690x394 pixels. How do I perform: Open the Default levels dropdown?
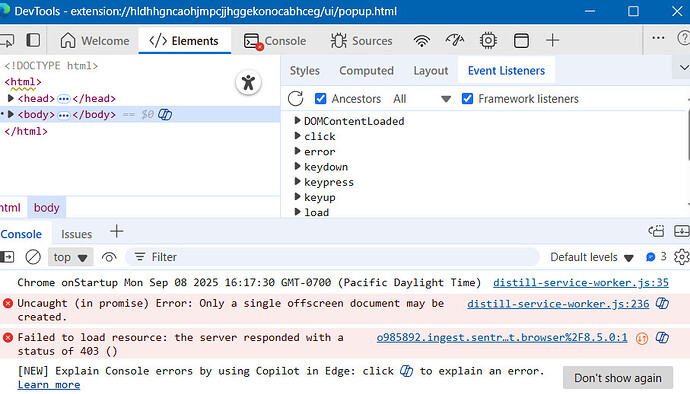[x=591, y=257]
